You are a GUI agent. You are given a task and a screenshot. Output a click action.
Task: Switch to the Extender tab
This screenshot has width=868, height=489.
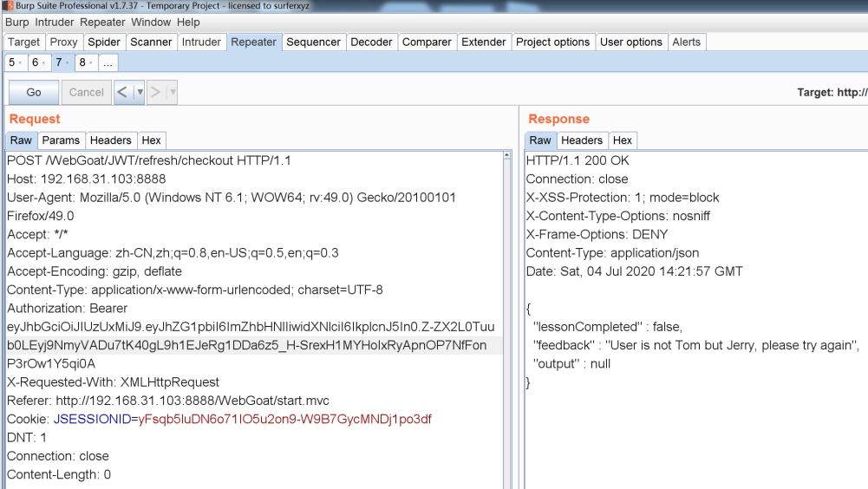point(483,42)
